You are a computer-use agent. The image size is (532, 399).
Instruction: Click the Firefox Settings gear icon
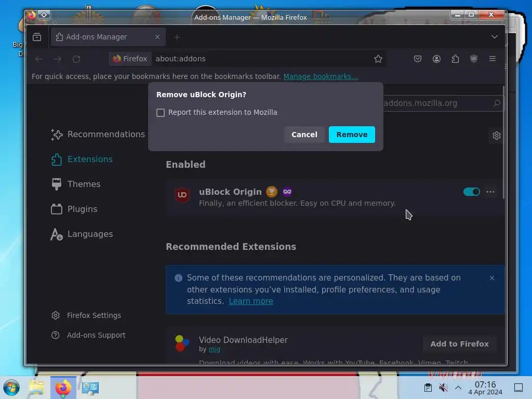click(x=56, y=315)
